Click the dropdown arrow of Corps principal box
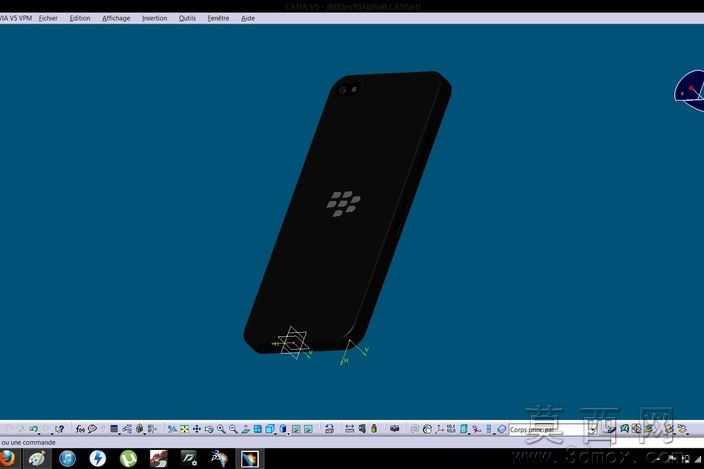This screenshot has width=704, height=469. click(x=593, y=430)
